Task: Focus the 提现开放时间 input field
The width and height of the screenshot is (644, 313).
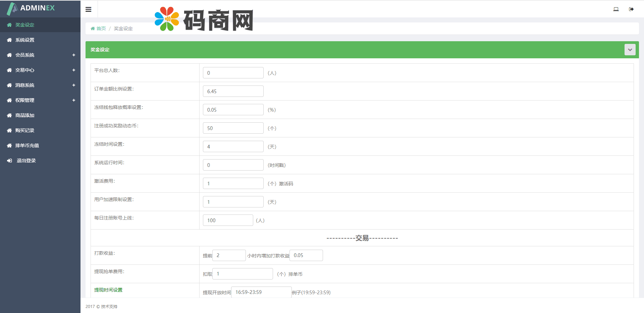Action: 261,292
